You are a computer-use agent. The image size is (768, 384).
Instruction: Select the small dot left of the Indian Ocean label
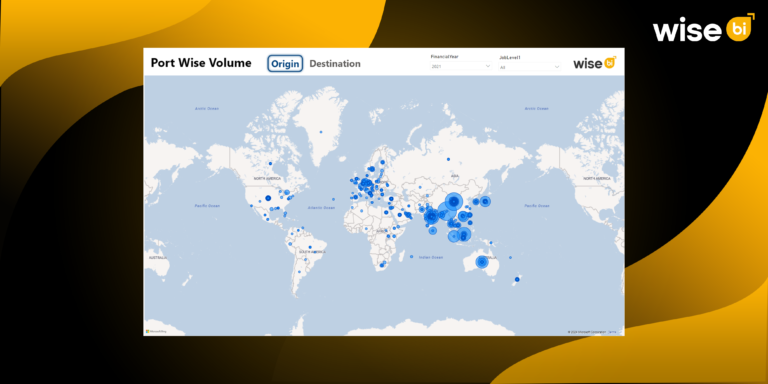tap(411, 257)
